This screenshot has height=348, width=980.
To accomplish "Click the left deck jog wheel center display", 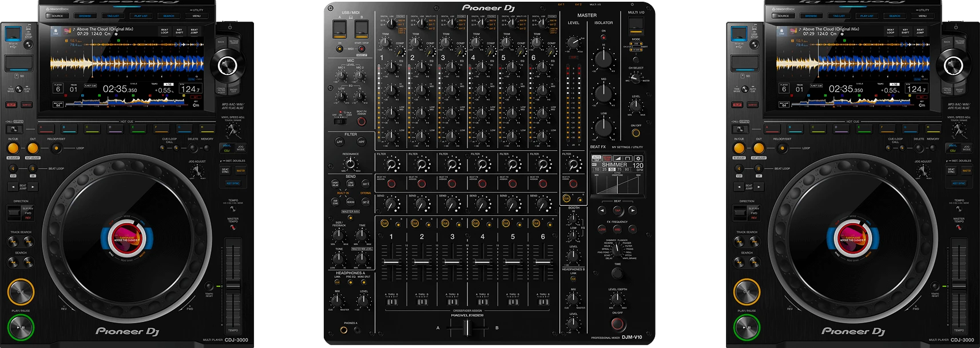I will (126, 238).
